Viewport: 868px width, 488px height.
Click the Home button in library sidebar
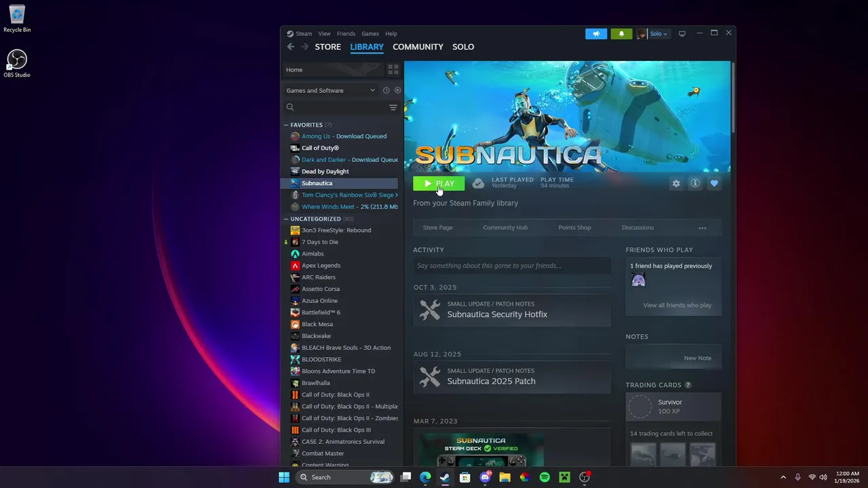click(x=332, y=70)
